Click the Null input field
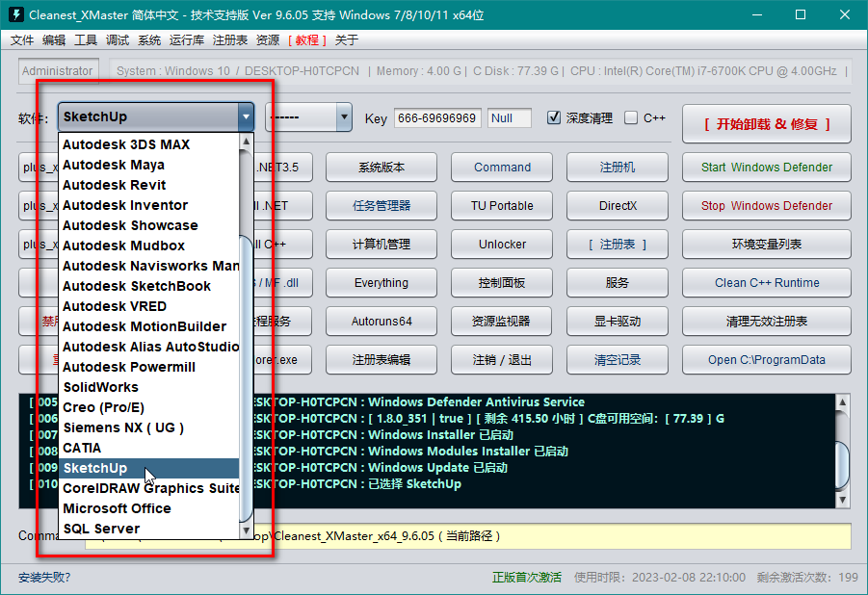The width and height of the screenshot is (868, 595). [510, 117]
